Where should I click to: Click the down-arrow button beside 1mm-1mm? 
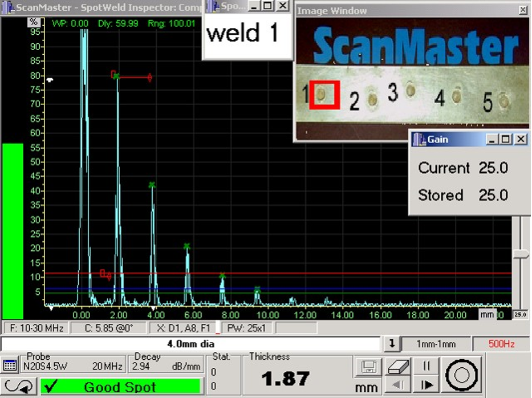click(x=392, y=344)
